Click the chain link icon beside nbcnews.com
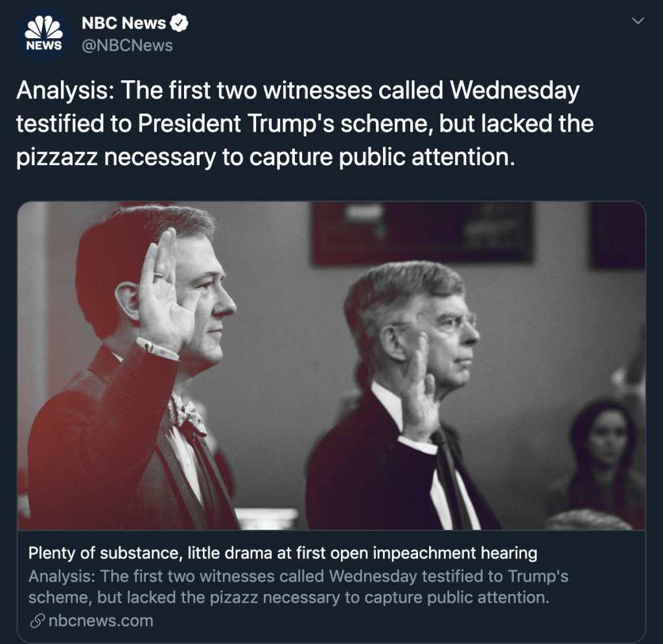Viewport: 663px width, 644px height. coord(37,621)
